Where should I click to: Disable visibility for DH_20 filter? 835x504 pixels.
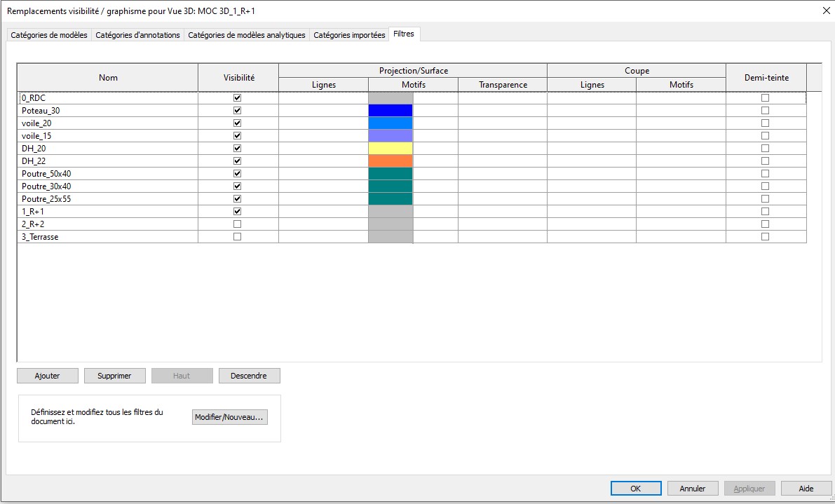point(238,149)
